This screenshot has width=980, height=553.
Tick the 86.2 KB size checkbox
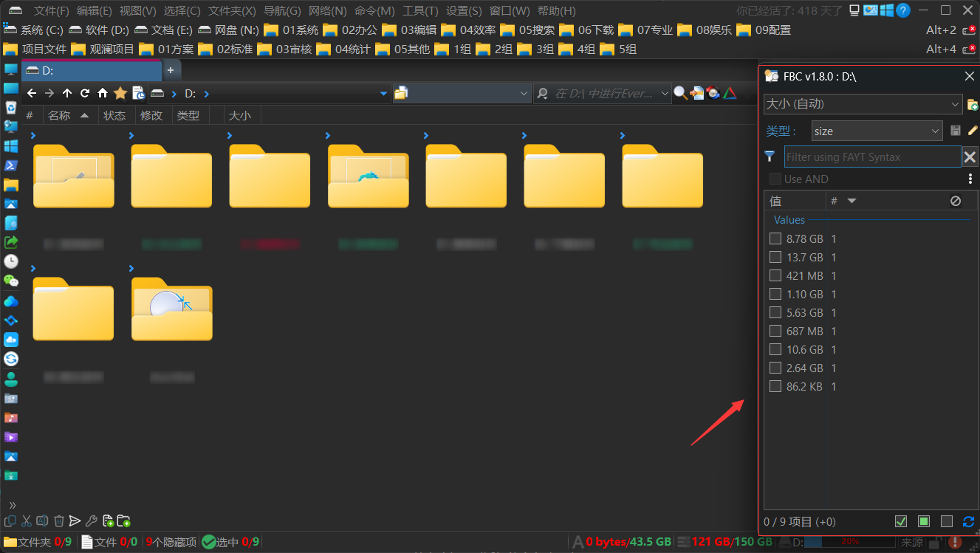tap(775, 386)
